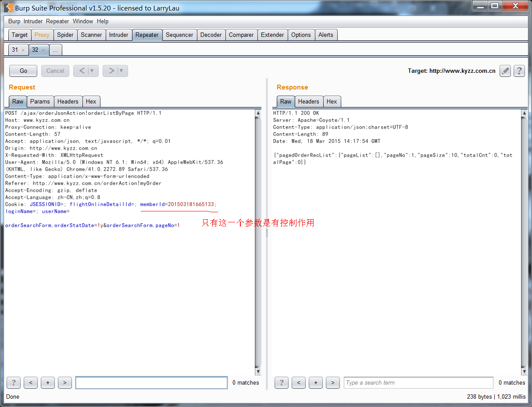
Task: Switch to the Alerts tab
Action: [x=326, y=35]
